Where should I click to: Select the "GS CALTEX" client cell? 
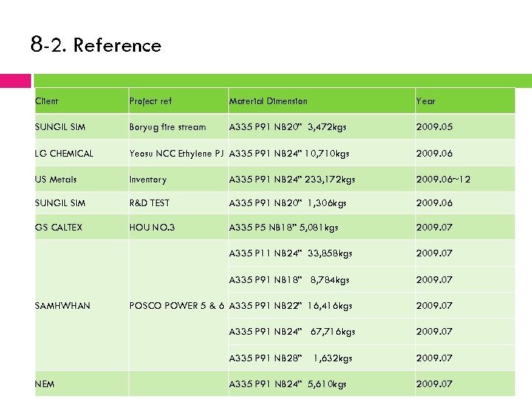59,228
